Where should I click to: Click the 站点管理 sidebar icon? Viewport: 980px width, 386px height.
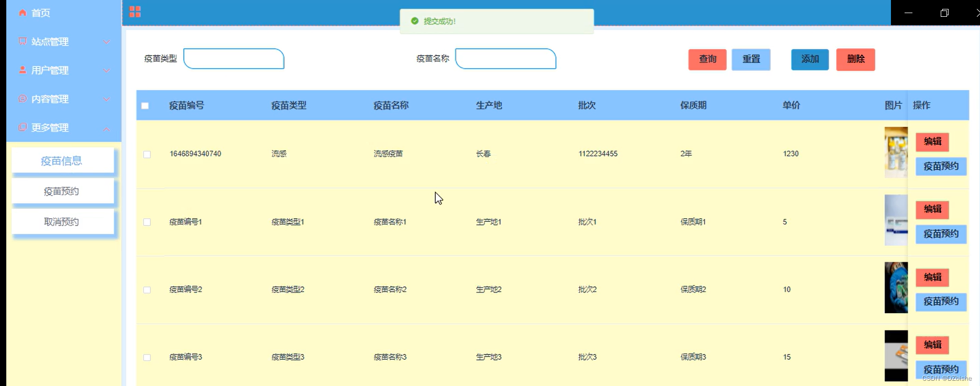(23, 41)
